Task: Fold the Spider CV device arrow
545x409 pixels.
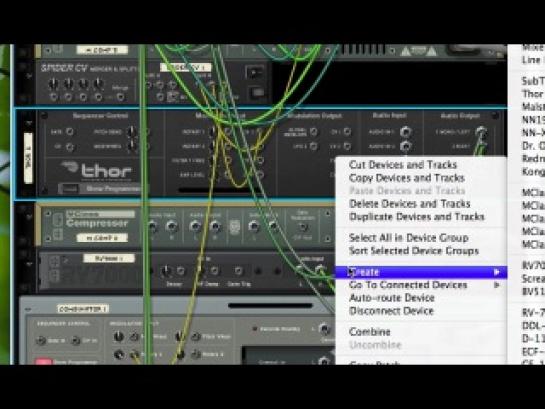Action: (29, 75)
